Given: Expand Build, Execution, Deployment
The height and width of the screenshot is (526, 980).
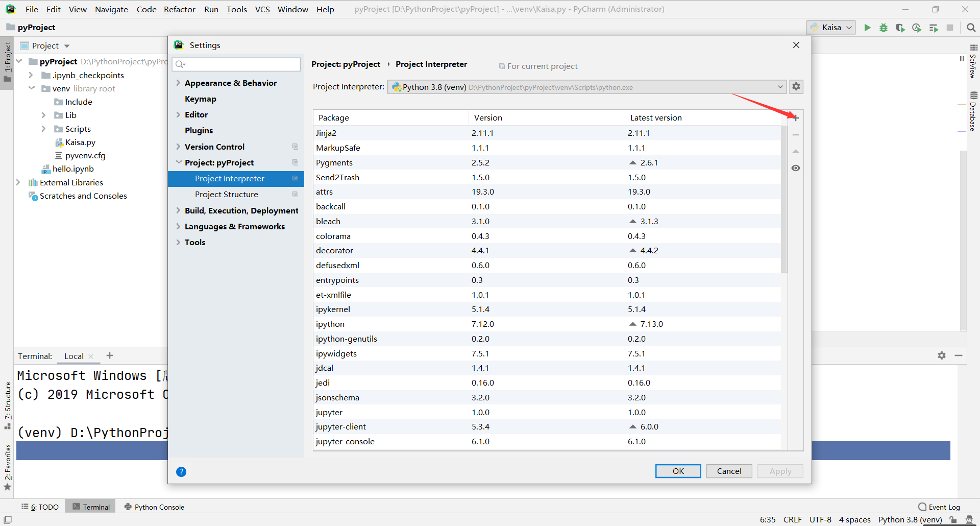Looking at the screenshot, I should pos(178,210).
